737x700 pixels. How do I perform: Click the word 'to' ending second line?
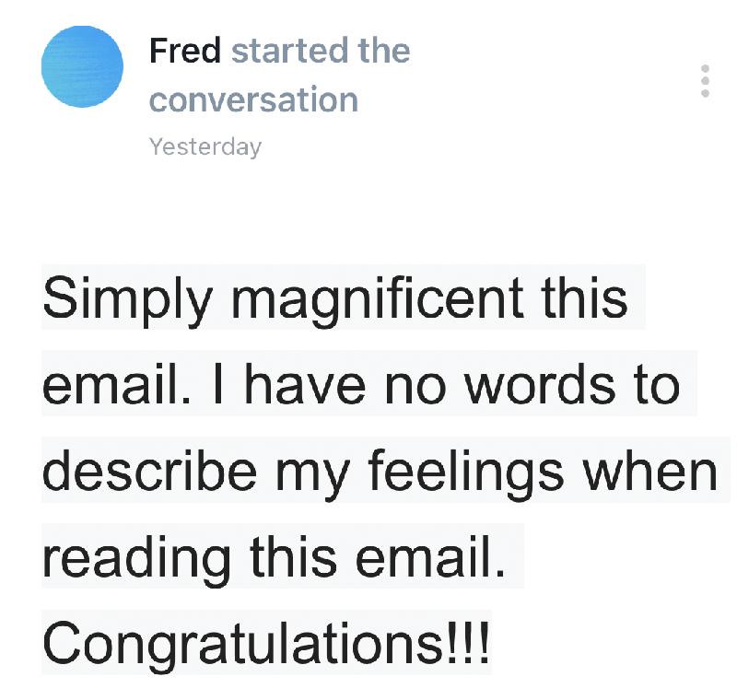tap(657, 386)
